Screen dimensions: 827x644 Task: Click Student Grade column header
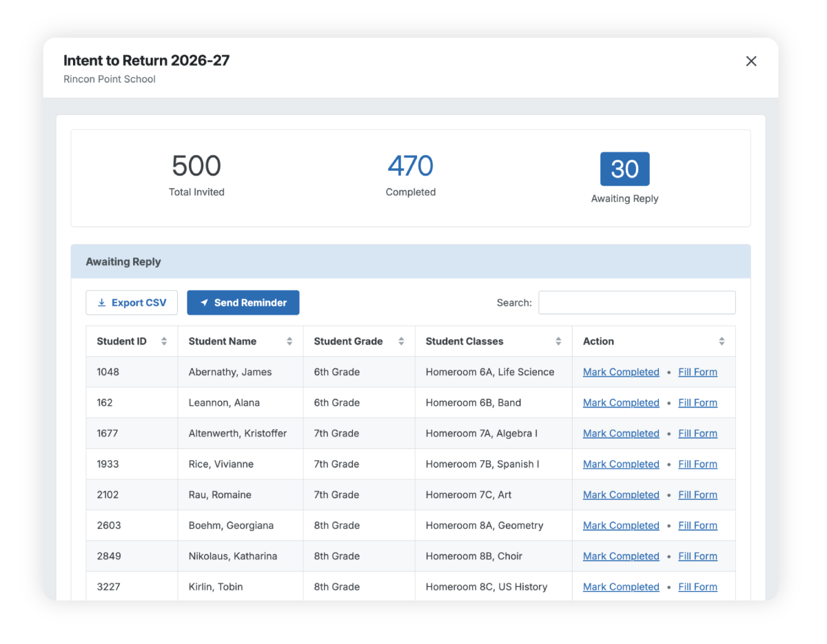359,342
